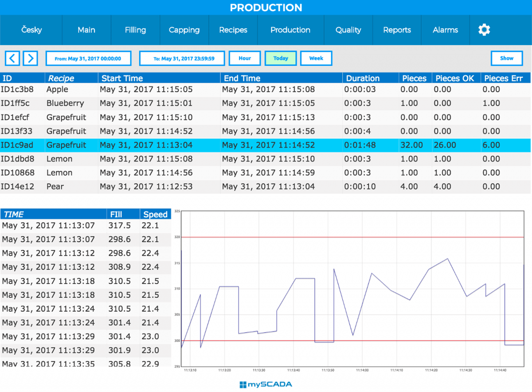Sort by Duration column header

(x=371, y=78)
